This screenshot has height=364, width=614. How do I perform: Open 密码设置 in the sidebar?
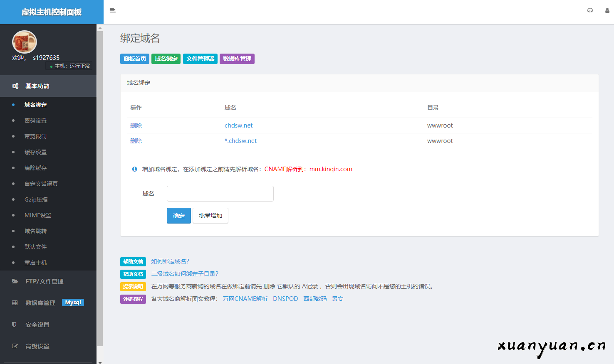pyautogui.click(x=36, y=121)
